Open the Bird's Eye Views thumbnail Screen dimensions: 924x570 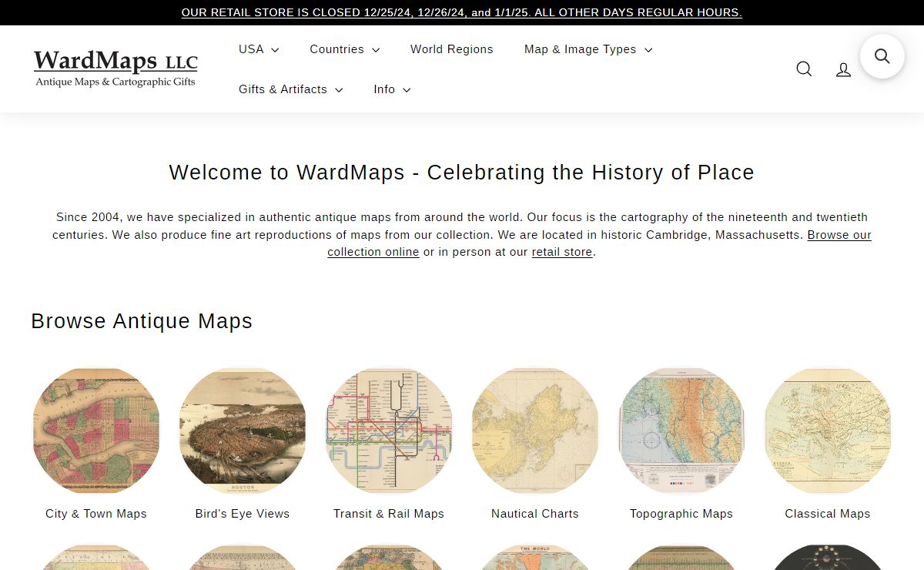[x=243, y=431]
